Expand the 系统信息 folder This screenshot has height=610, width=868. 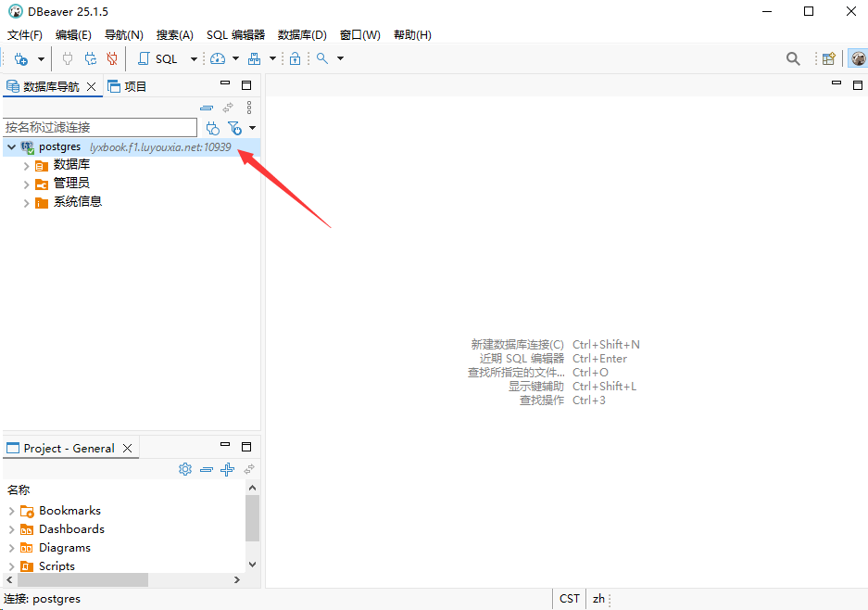click(26, 203)
